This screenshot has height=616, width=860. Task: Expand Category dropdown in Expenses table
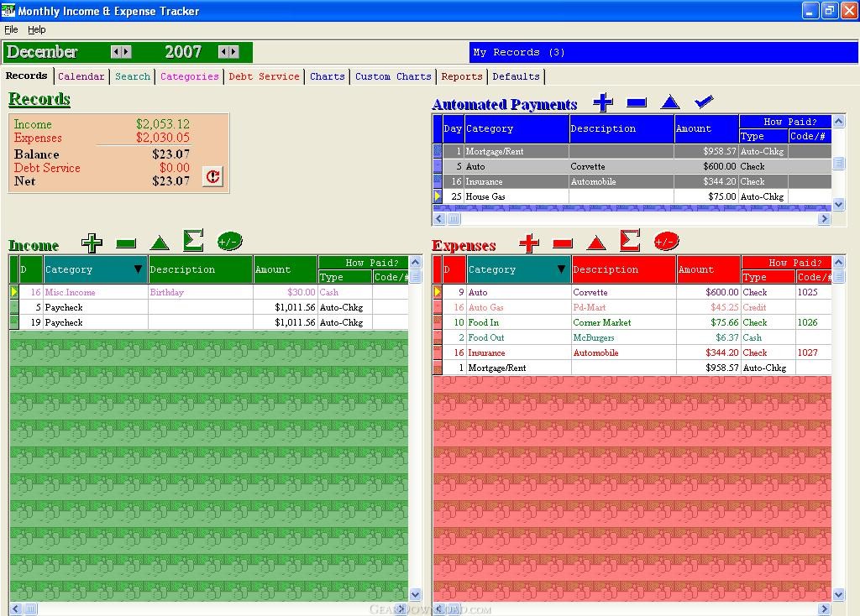click(x=561, y=269)
